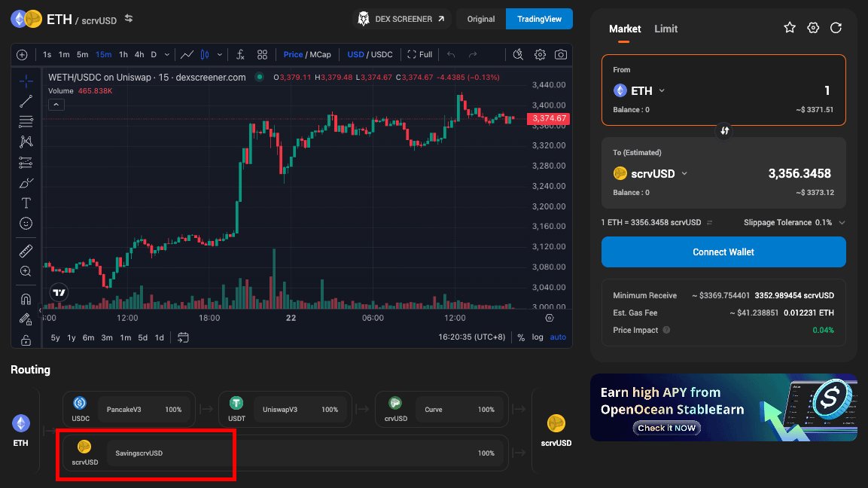
Task: Select the 1s timeframe
Action: (x=47, y=54)
